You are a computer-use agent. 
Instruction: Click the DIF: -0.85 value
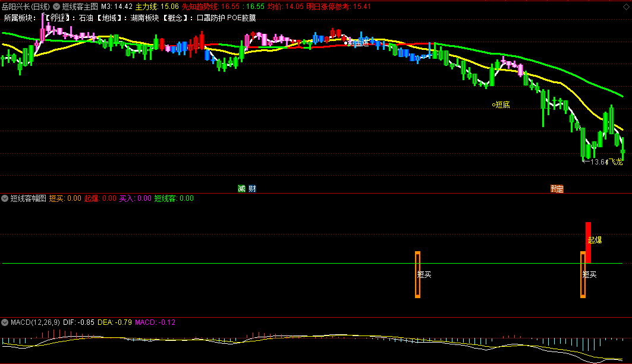(78, 322)
